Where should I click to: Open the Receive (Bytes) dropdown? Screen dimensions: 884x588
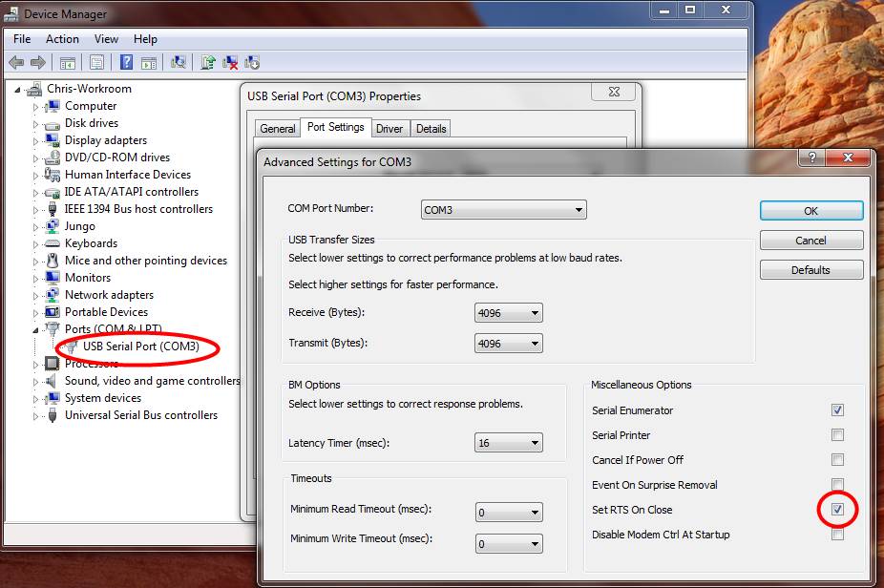(508, 313)
